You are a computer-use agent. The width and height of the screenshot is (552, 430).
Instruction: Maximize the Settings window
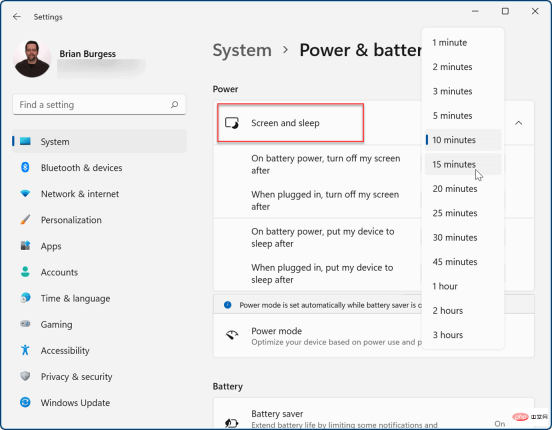pos(505,11)
